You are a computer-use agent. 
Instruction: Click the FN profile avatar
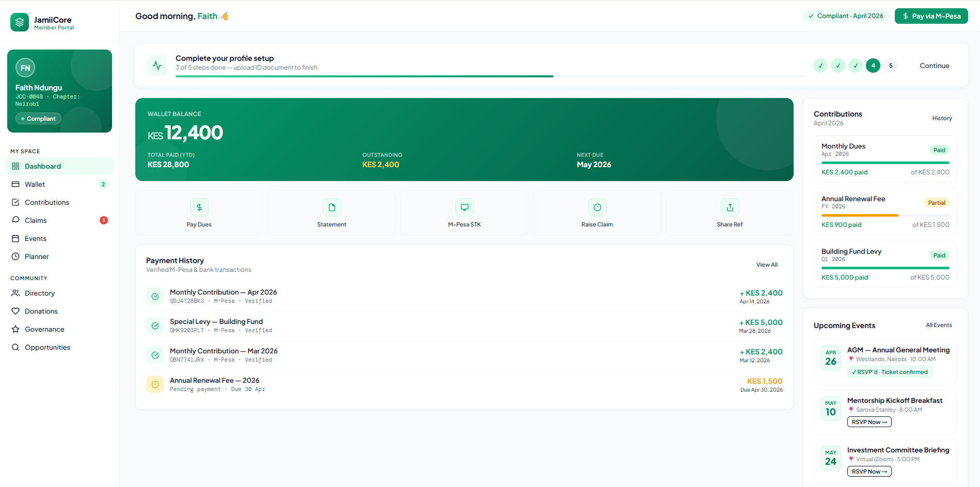click(25, 68)
